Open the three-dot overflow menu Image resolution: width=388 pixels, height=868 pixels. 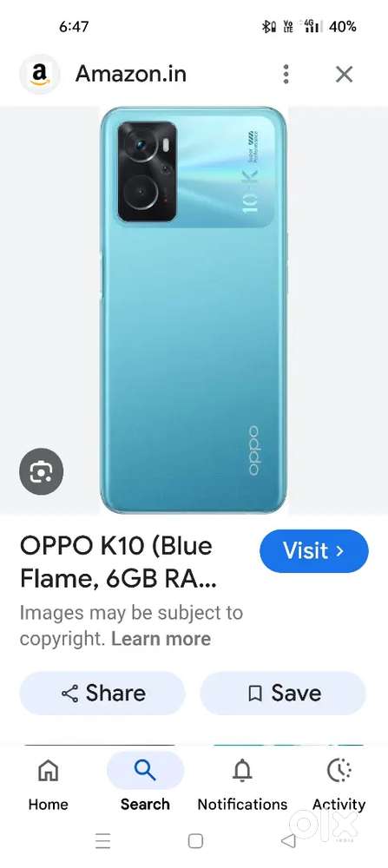click(286, 74)
